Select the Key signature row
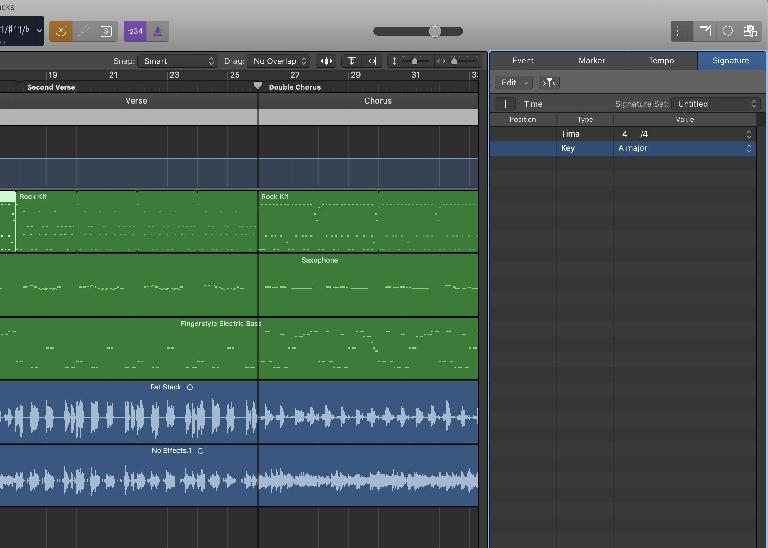Image resolution: width=768 pixels, height=548 pixels. pos(623,148)
